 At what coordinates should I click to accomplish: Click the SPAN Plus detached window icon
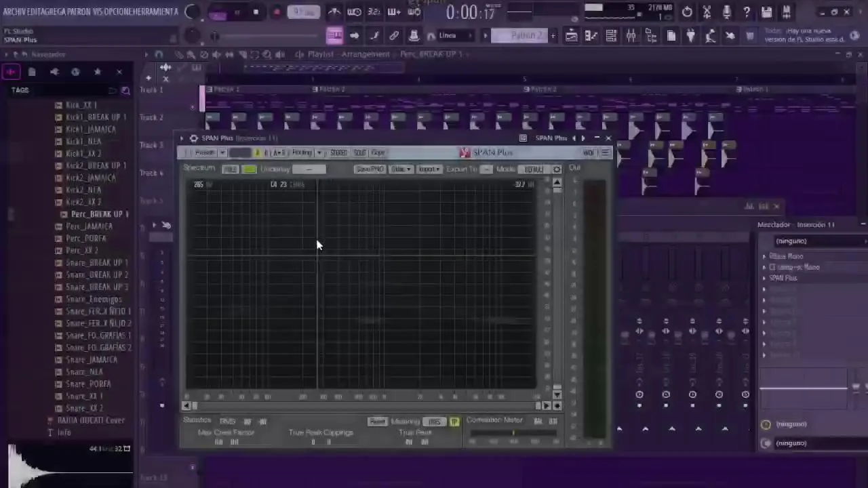click(523, 138)
